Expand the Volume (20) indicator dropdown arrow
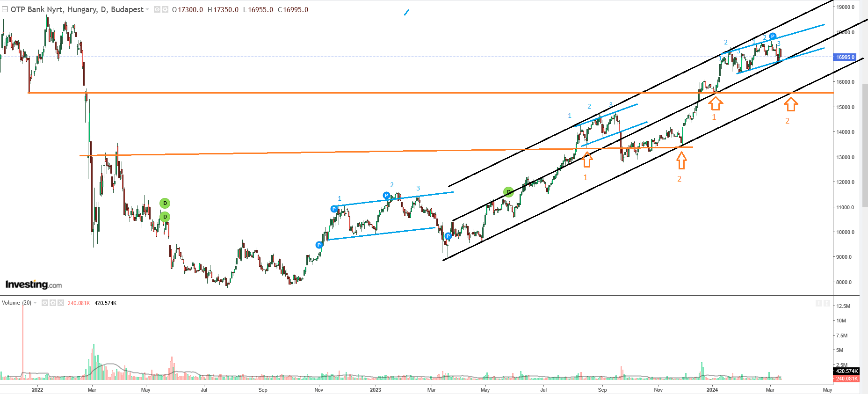Viewport: 868px width, 394px height. pos(35,303)
